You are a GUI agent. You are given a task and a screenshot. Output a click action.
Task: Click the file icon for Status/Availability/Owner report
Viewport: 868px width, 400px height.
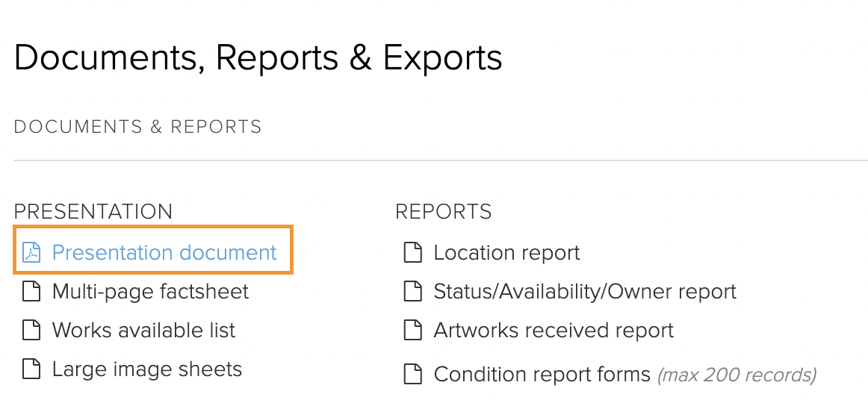coord(413,292)
